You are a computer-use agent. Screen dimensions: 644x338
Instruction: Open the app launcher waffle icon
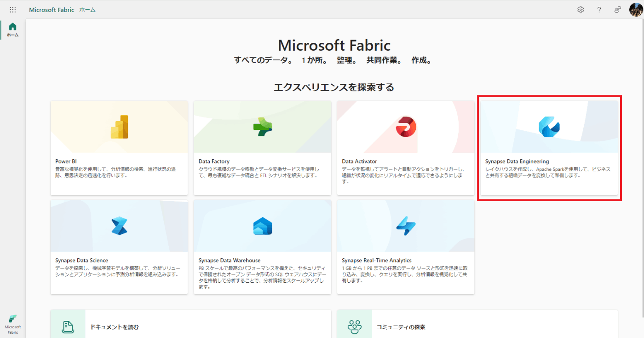click(12, 10)
